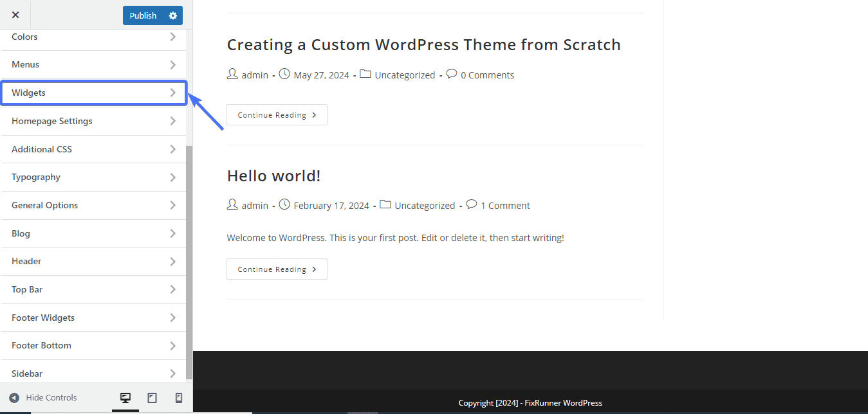Open the Widgets section
The width and height of the screenshot is (868, 414).
93,93
